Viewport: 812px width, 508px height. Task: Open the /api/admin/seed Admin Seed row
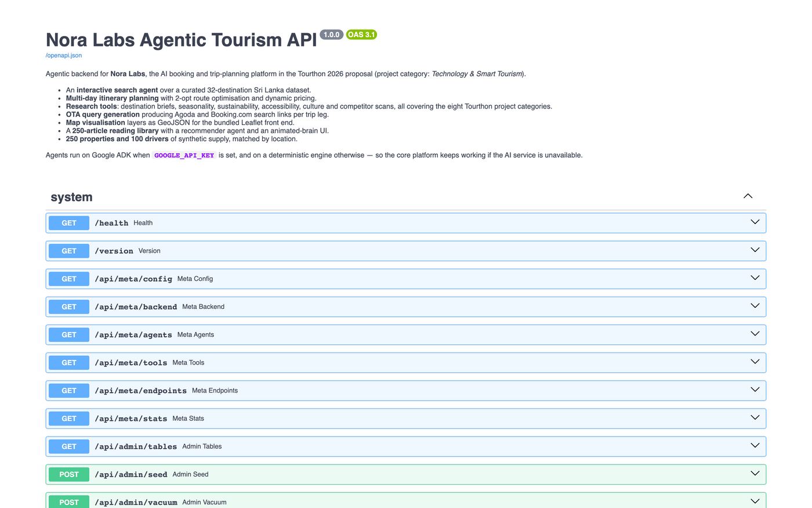click(x=406, y=474)
